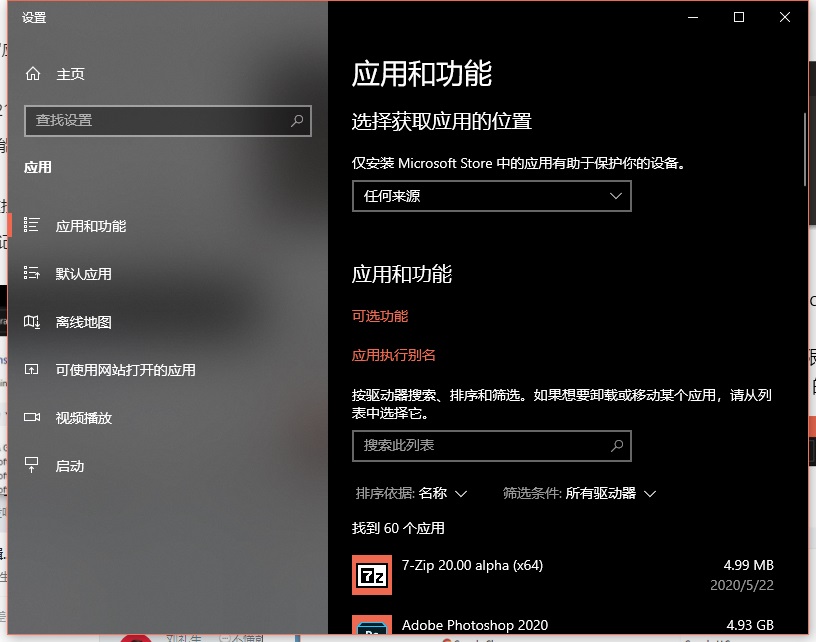Click the vertical scrollbar on right edge
Viewport: 816px width, 642px height.
(x=805, y=150)
